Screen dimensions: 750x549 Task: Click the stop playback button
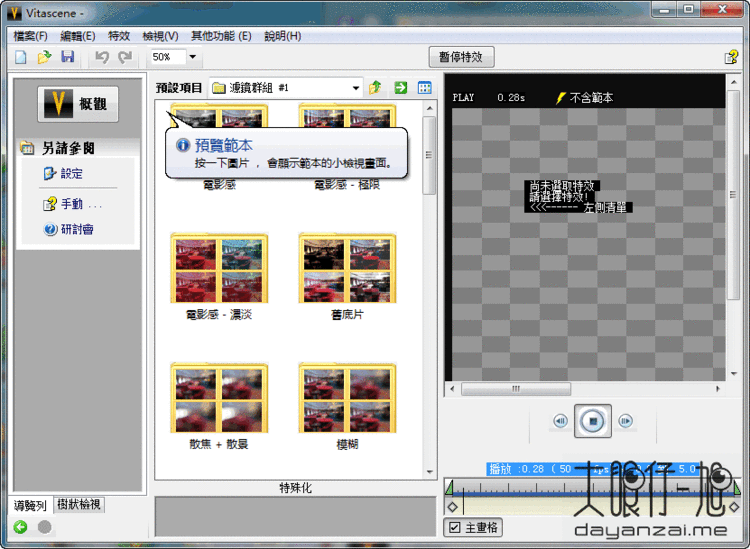click(x=593, y=421)
